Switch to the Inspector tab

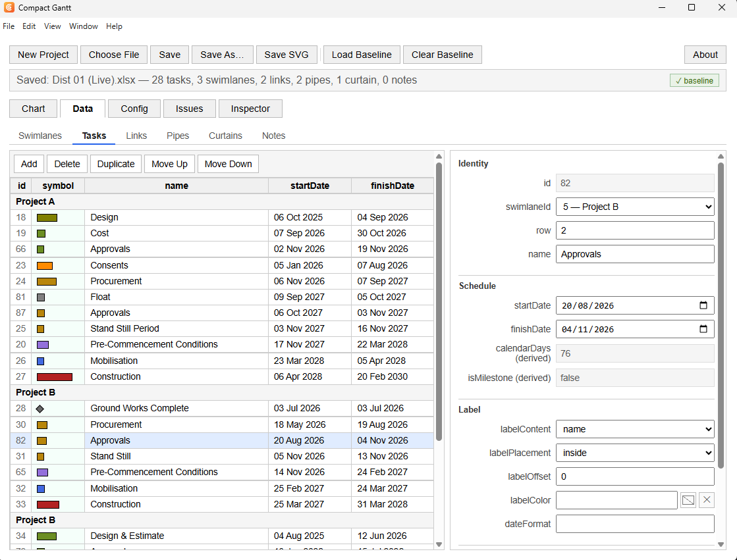250,109
